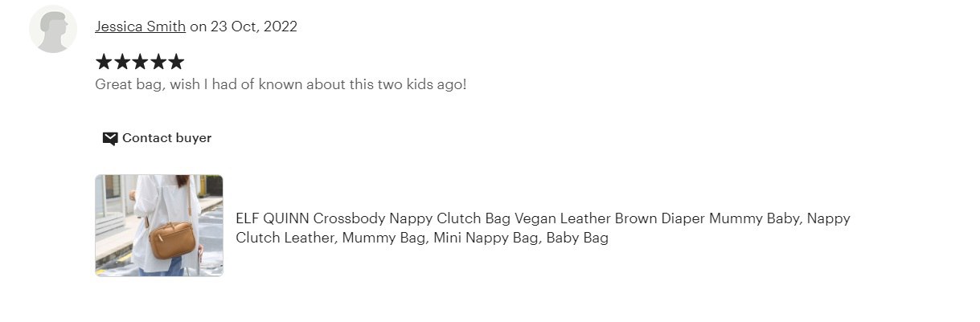This screenshot has width=980, height=322.
Task: Click the third rating star
Action: pyautogui.click(x=140, y=62)
